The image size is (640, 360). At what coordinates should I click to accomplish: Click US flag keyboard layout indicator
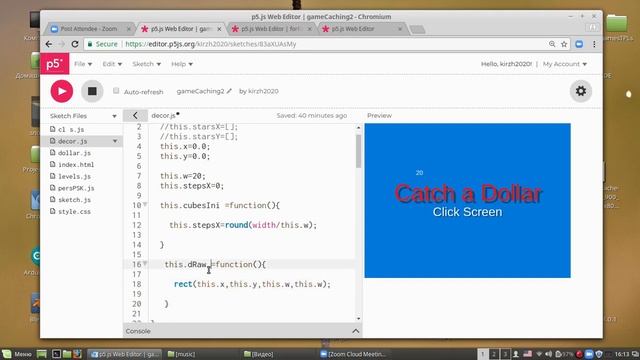(527, 354)
